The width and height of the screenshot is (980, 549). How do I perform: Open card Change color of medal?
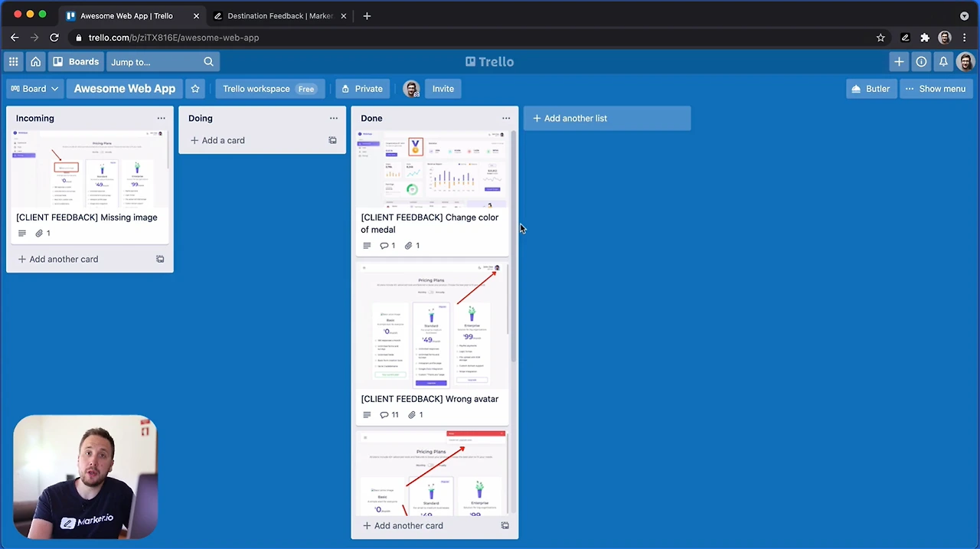click(430, 224)
